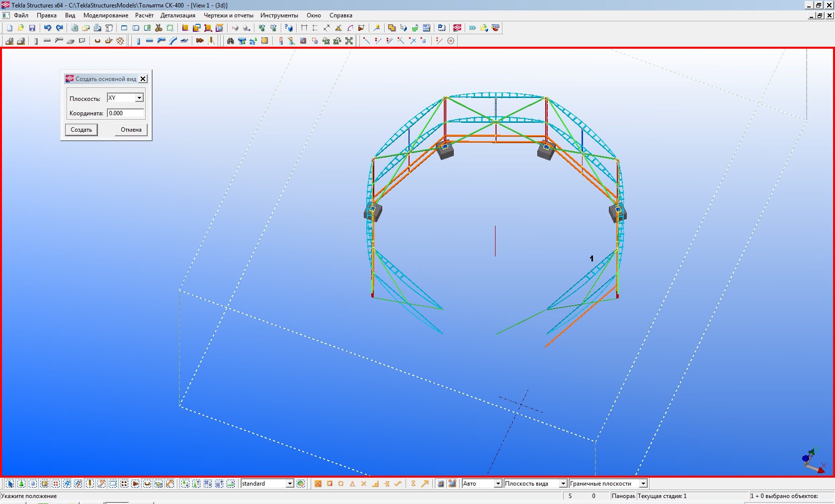
Task: Click the binoculars find icon
Action: tap(230, 41)
